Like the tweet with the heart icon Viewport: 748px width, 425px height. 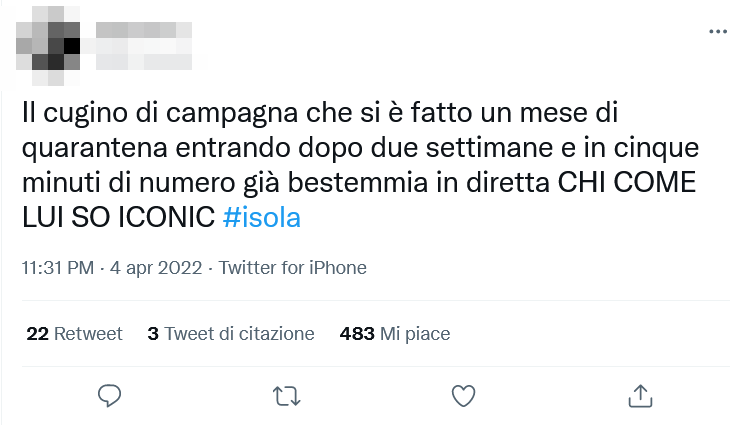click(x=463, y=396)
